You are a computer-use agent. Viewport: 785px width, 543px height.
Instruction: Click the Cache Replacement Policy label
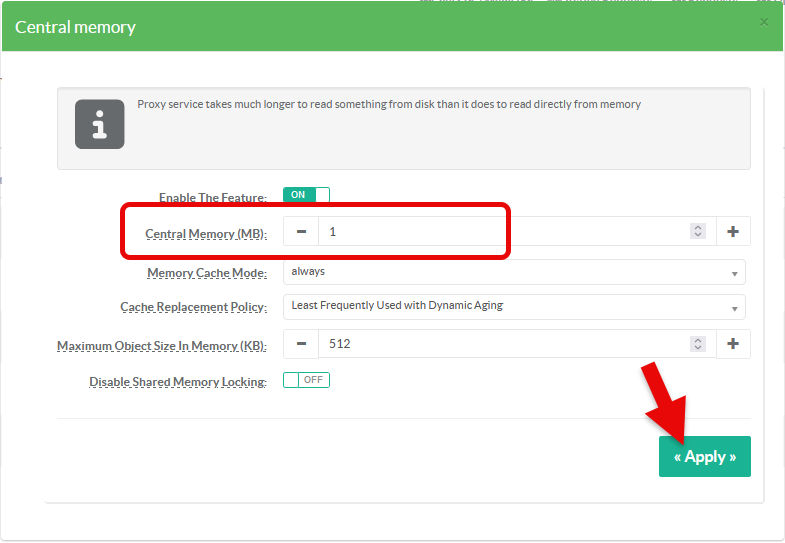pyautogui.click(x=194, y=307)
